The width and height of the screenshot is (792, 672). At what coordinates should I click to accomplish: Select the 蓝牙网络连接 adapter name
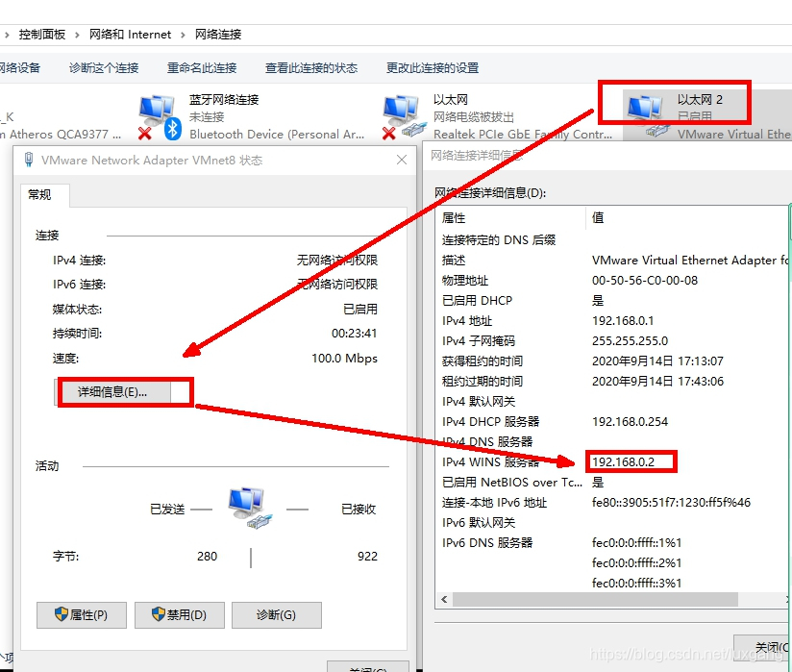(224, 100)
